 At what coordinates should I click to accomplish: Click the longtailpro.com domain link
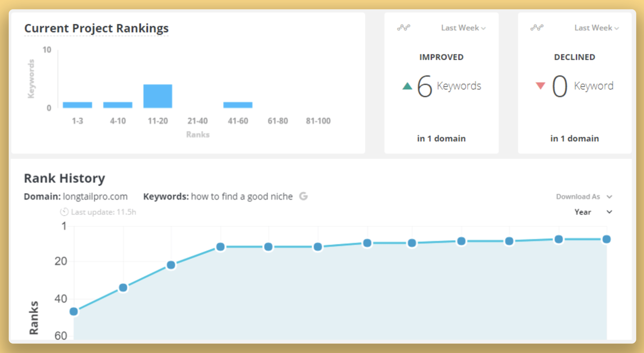[x=95, y=196]
